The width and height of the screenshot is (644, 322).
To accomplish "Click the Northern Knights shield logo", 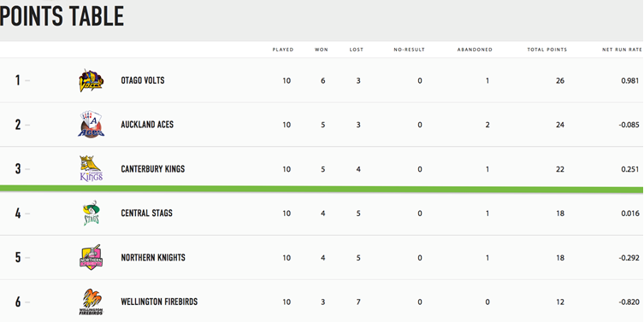I will click(92, 257).
